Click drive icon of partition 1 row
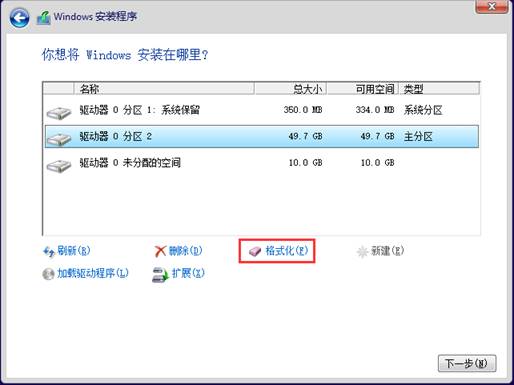Image resolution: width=514 pixels, height=385 pixels. click(59, 113)
